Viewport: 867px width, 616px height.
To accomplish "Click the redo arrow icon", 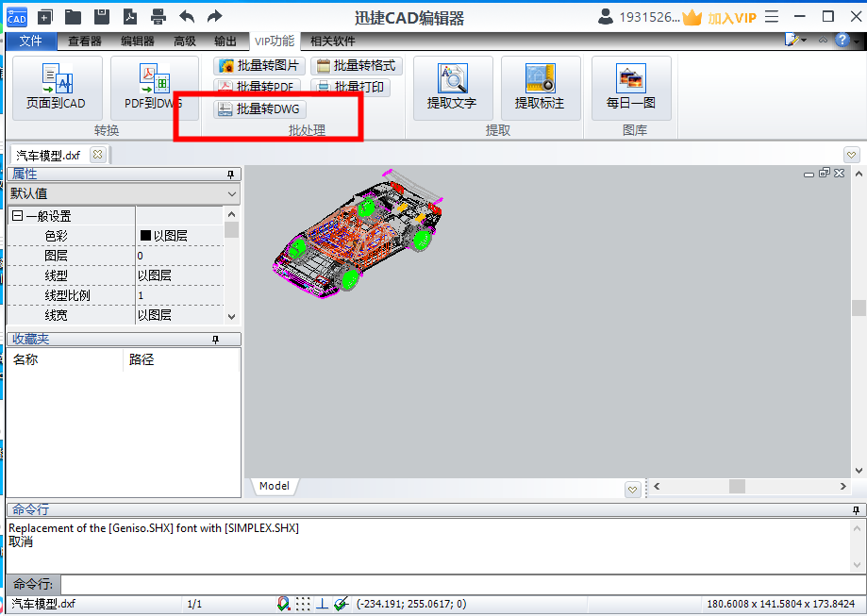I will tap(214, 17).
